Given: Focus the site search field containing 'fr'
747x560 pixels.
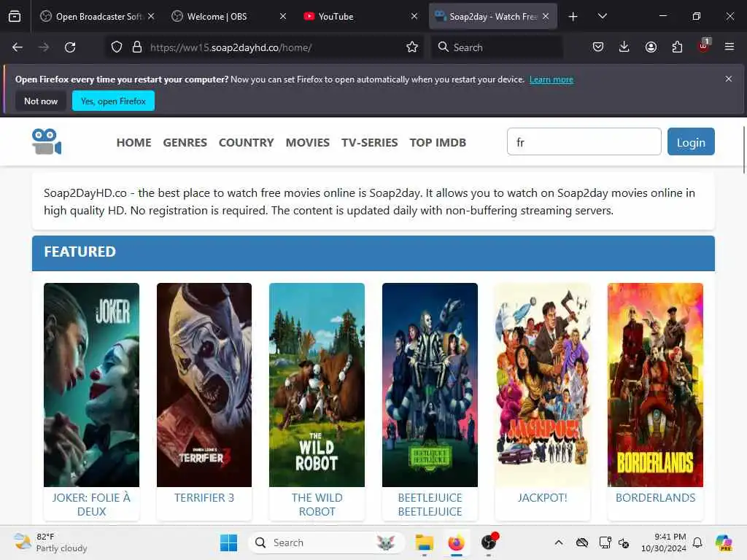Looking at the screenshot, I should (584, 142).
